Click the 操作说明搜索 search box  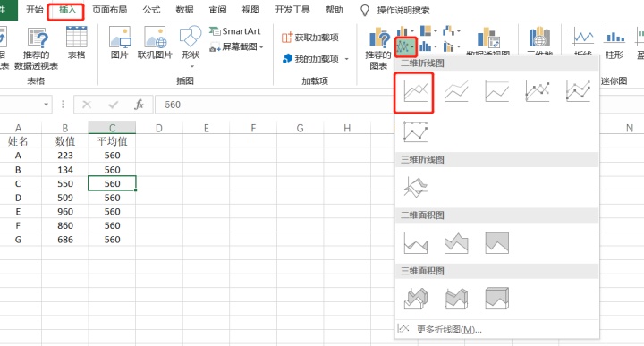click(403, 10)
